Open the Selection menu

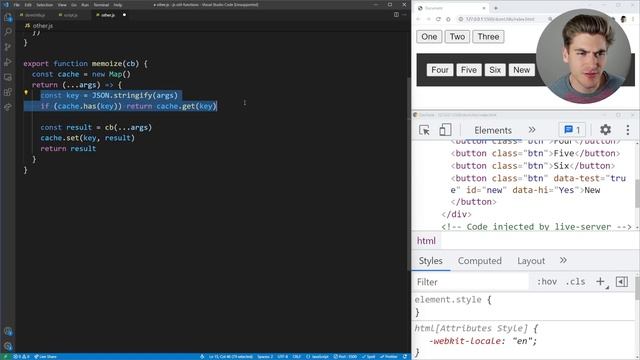(x=44, y=5)
